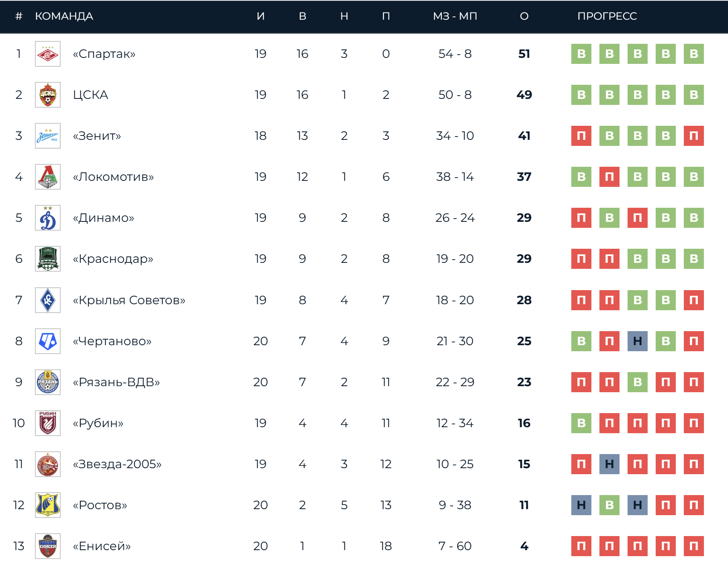Open the Zenit team logo
This screenshot has height=565, width=728.
coord(48,136)
